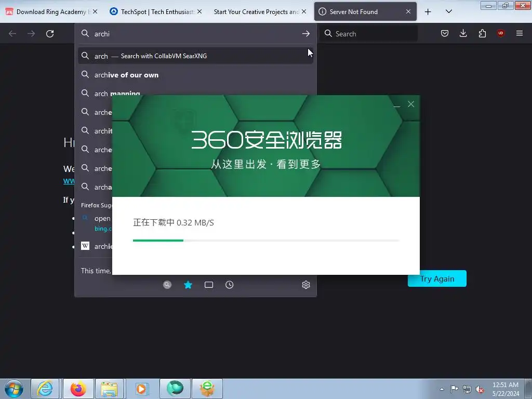Open the Firefox hamburger menu
The image size is (532, 399).
coord(519,33)
